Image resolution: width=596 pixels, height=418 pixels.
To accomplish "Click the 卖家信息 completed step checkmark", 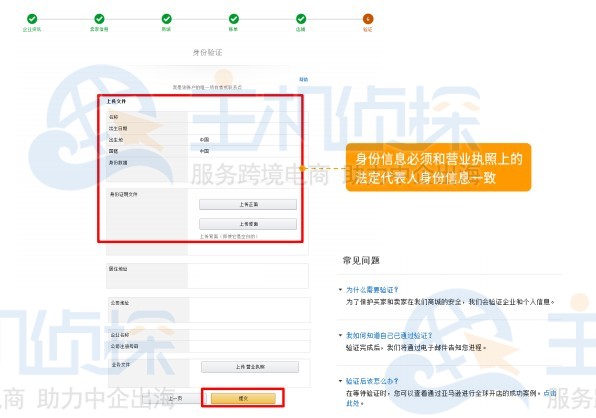I will point(99,19).
